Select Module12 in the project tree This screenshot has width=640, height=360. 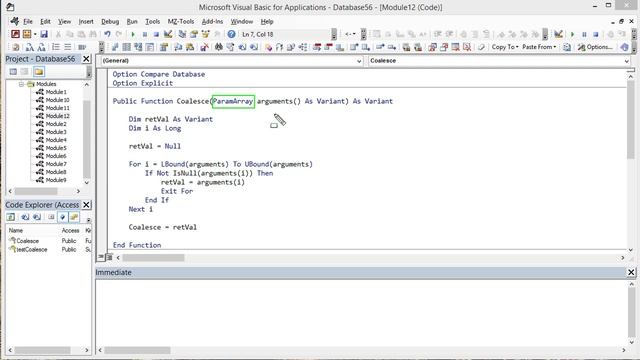pyautogui.click(x=58, y=116)
